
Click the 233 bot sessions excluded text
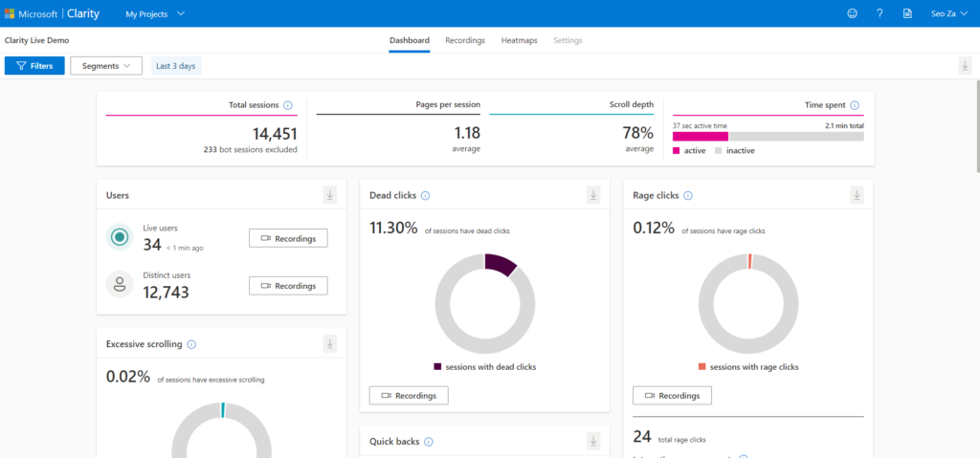[250, 150]
